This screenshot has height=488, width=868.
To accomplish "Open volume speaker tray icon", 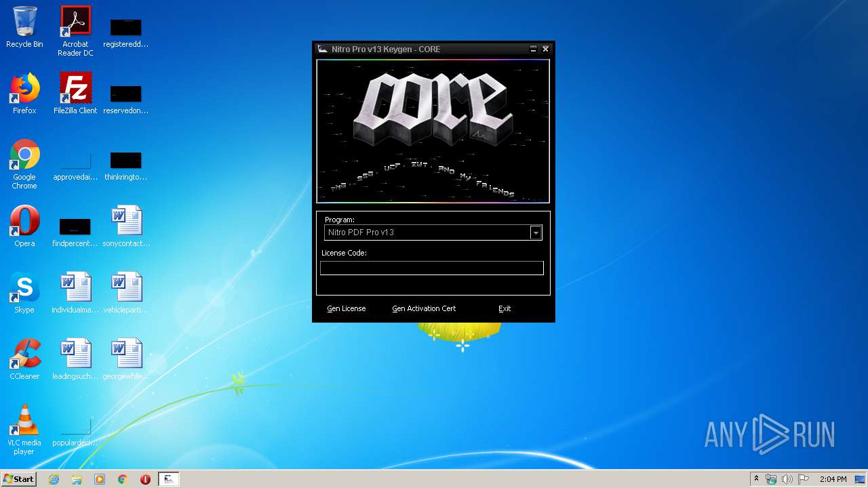I will click(787, 479).
